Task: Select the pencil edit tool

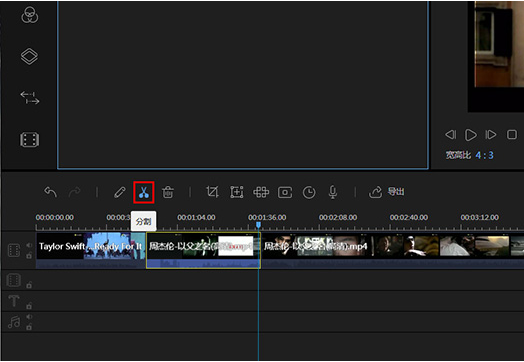Action: click(x=120, y=192)
